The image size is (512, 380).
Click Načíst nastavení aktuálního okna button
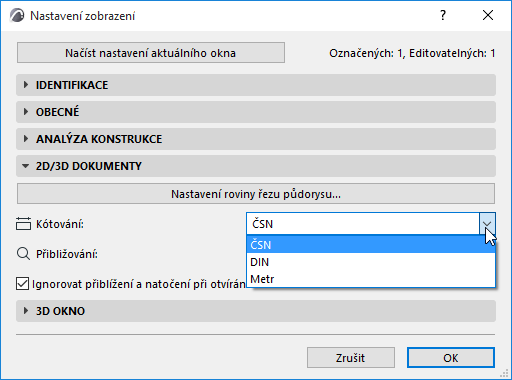151,53
